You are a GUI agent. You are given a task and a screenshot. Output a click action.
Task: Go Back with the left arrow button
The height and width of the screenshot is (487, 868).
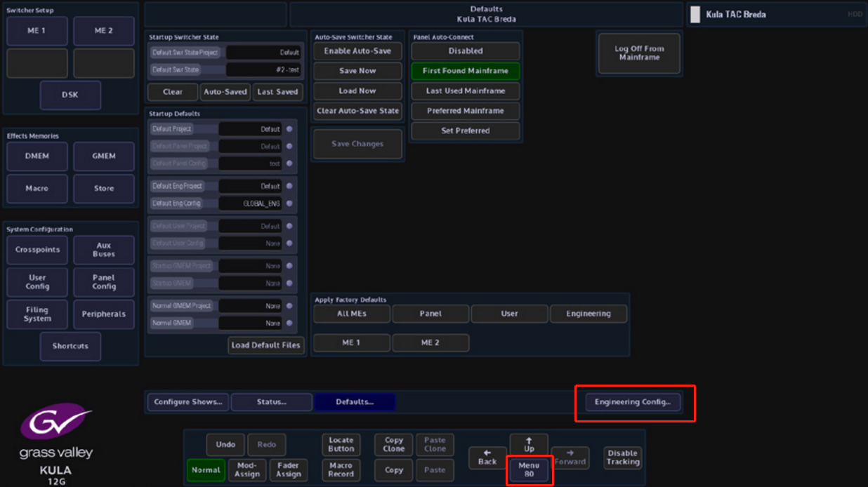(x=487, y=458)
